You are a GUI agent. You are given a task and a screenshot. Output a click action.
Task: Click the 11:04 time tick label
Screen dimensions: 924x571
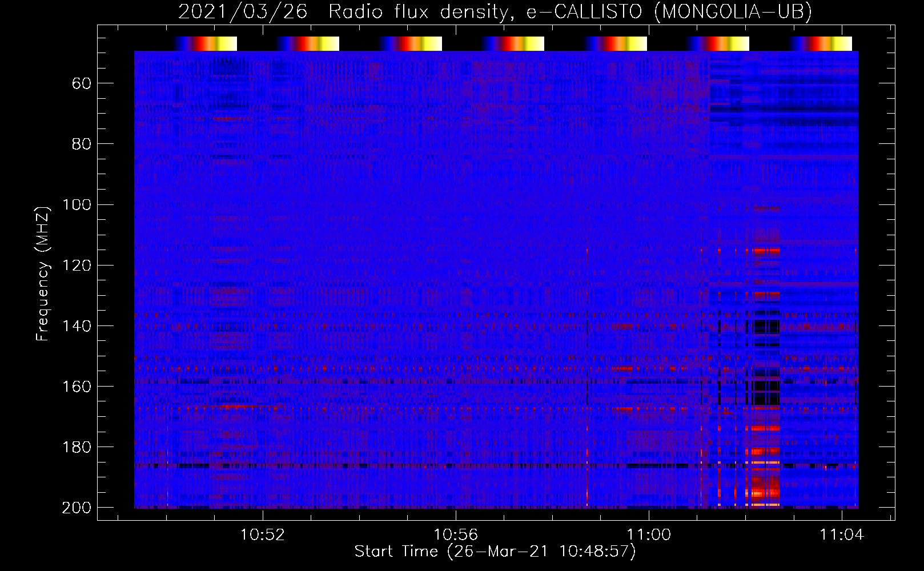pos(841,535)
